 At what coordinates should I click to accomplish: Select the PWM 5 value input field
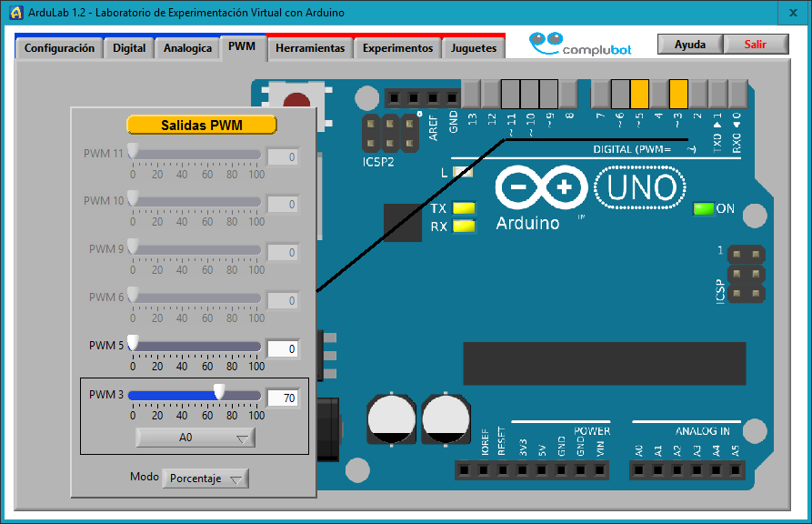point(283,348)
